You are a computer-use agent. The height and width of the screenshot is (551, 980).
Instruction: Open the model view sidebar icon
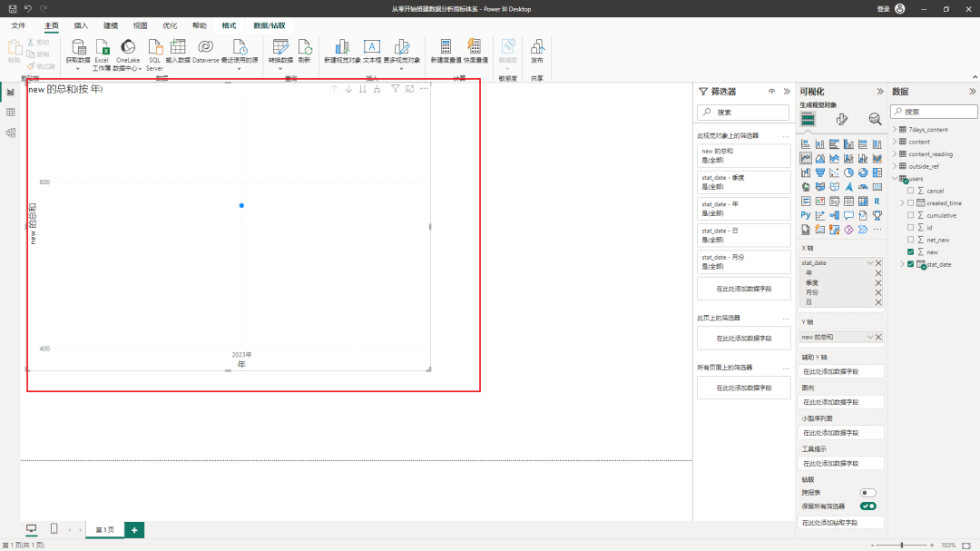pyautogui.click(x=11, y=133)
